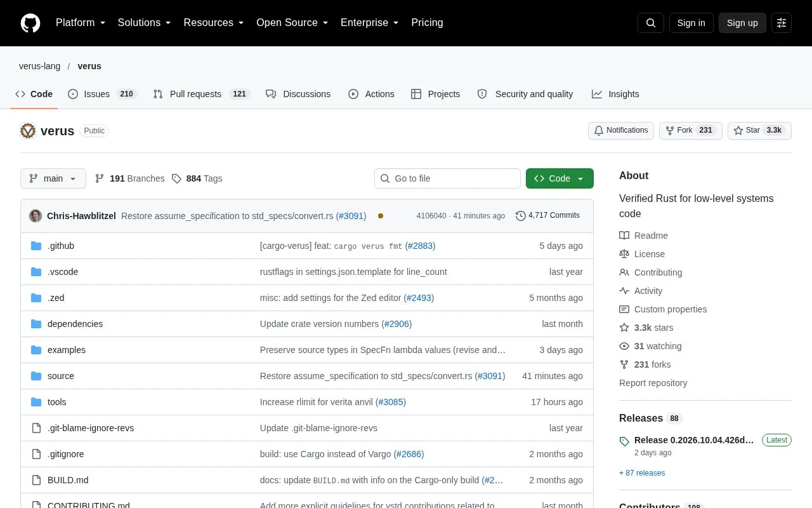Open the Activity link in About
Screen dimensions: 812x508
(641, 291)
